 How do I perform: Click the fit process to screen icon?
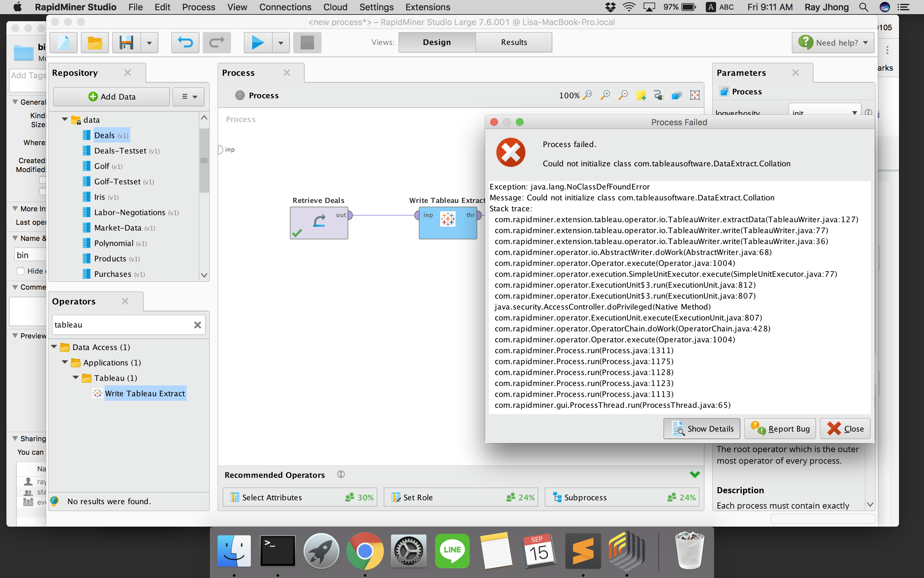pyautogui.click(x=695, y=95)
